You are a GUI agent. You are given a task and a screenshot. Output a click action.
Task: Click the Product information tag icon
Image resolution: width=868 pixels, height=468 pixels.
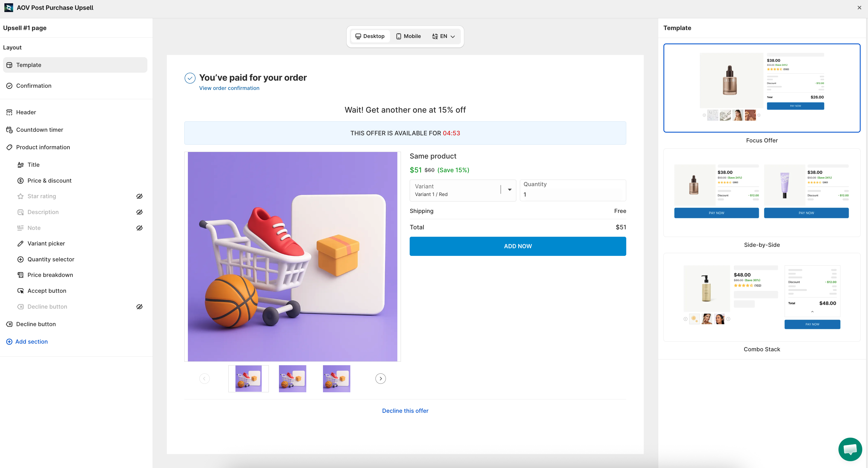pos(9,147)
